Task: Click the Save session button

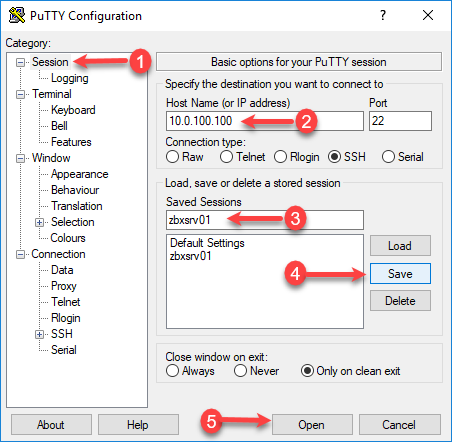Action: pyautogui.click(x=400, y=274)
